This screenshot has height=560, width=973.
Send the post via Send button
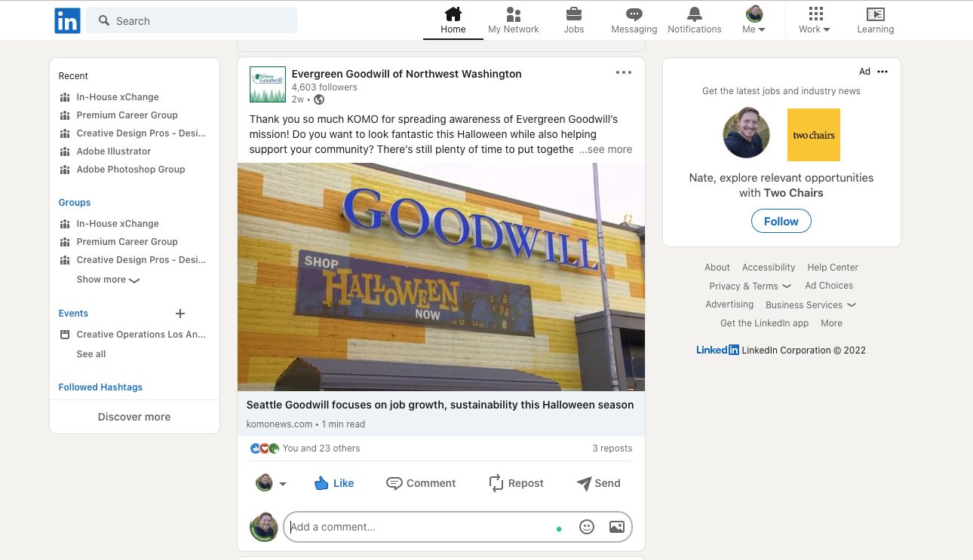pyautogui.click(x=598, y=483)
